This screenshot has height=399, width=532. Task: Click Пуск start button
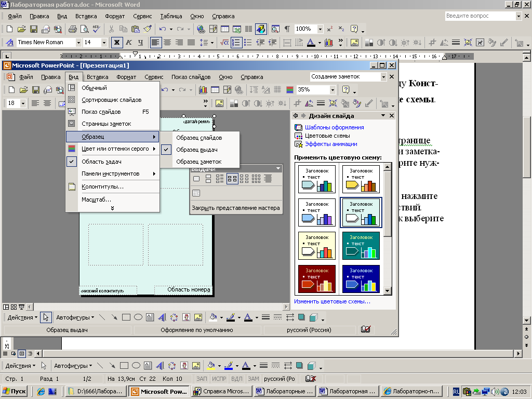pyautogui.click(x=14, y=391)
